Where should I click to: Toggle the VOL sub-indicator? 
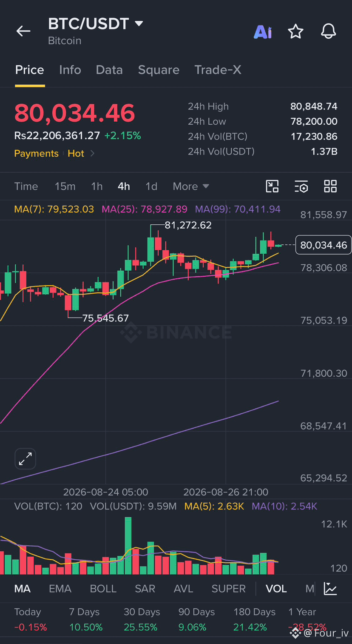(x=276, y=589)
